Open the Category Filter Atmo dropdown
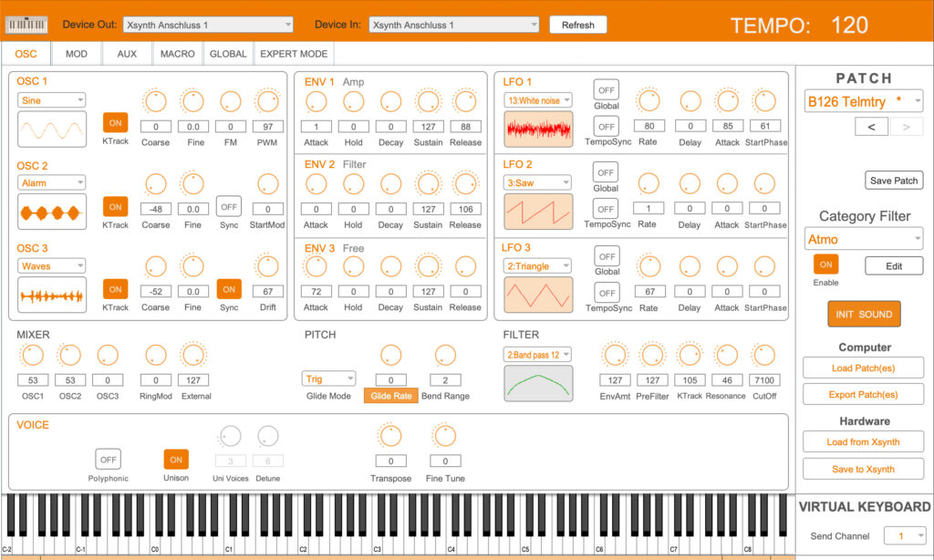934x560 pixels. pyautogui.click(x=863, y=240)
